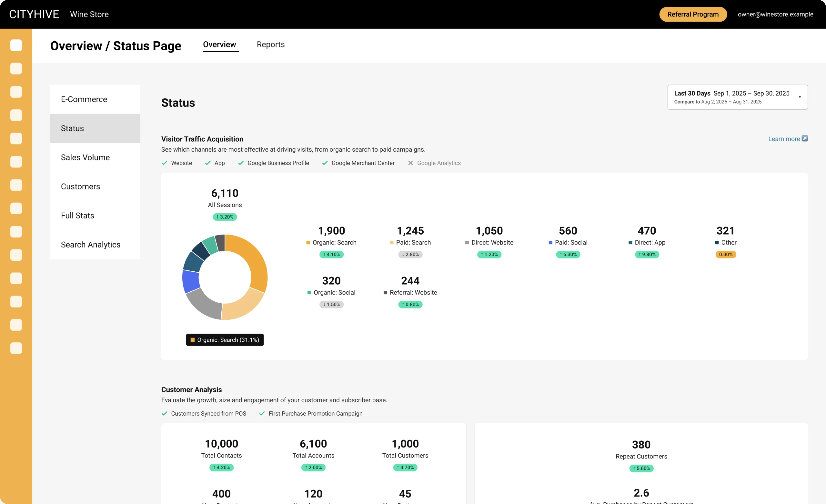
Task: Click the 1,000 Total Customers figure
Action: pyautogui.click(x=405, y=444)
